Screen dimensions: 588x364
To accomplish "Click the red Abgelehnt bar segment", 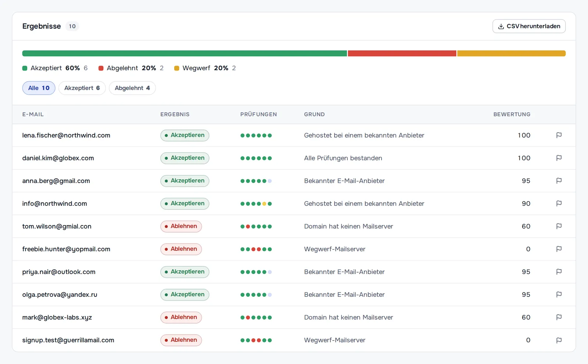I will pyautogui.click(x=402, y=53).
